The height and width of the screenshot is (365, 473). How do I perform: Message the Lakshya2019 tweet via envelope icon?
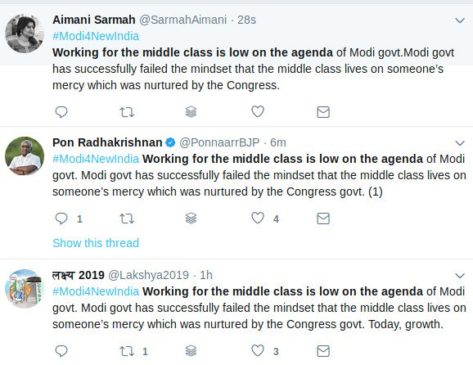[x=323, y=351]
